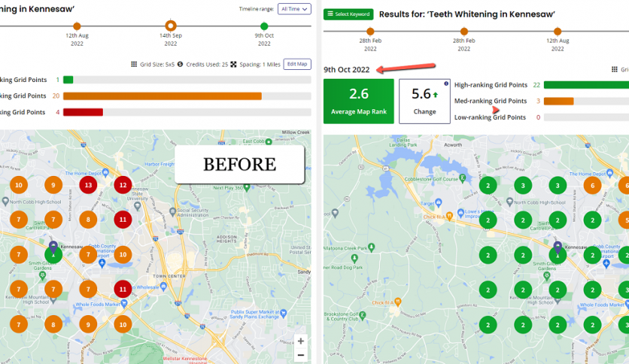Select the green 9th Oct 2022 timeline point

point(264,26)
